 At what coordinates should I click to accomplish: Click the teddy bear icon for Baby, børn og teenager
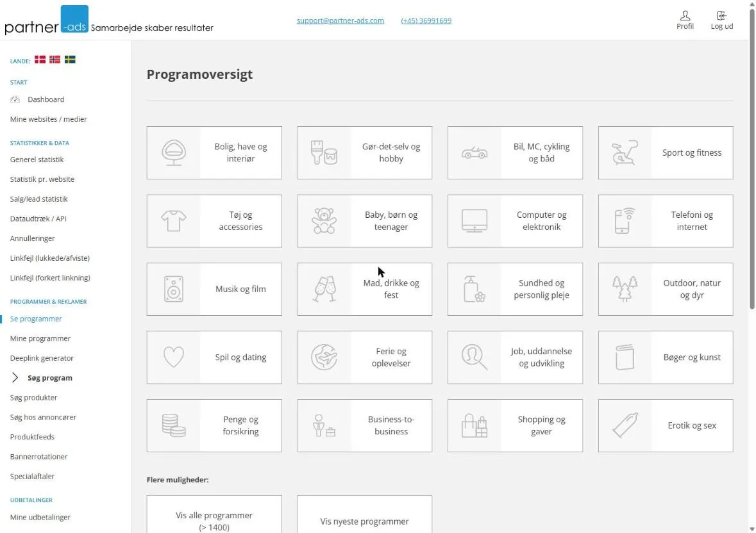pyautogui.click(x=324, y=221)
